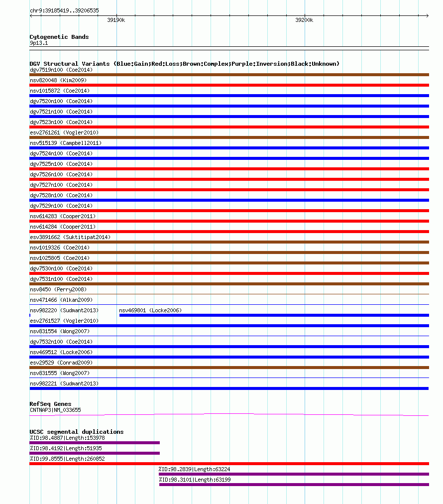Click the brown bar below dgv7519n100 label

pyautogui.click(x=229, y=75)
